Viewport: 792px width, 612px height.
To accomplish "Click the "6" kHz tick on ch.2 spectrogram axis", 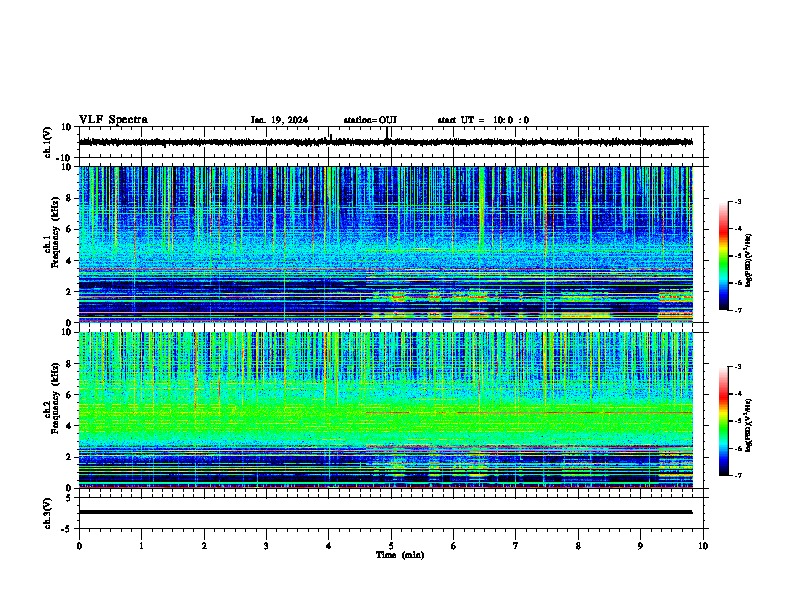I will coord(69,395).
